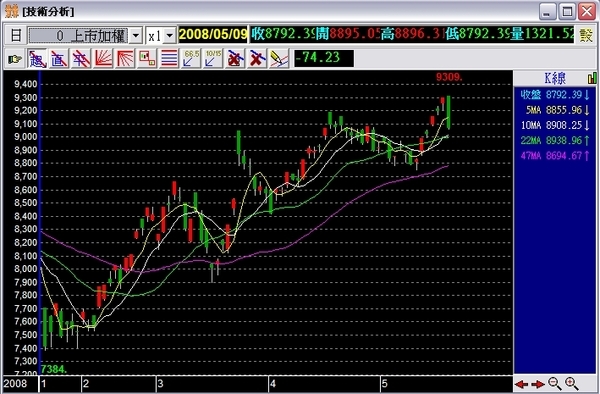This screenshot has height=394, width=600.
Task: Select the pointing hand cursor tool
Action: tap(15, 59)
